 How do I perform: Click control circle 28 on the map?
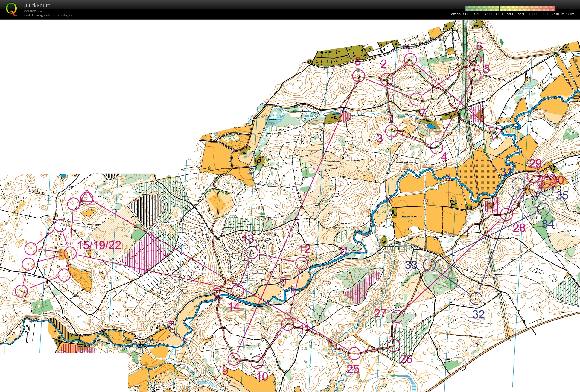(506, 215)
